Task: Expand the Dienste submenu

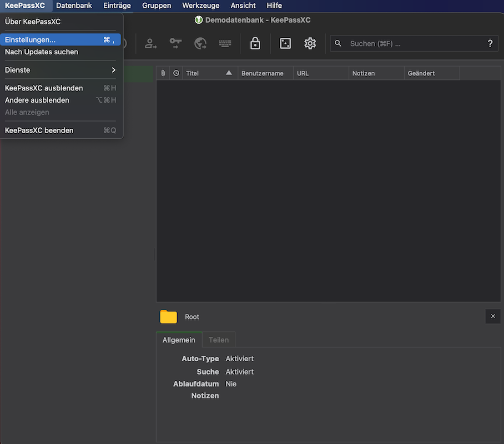Action: (61, 70)
